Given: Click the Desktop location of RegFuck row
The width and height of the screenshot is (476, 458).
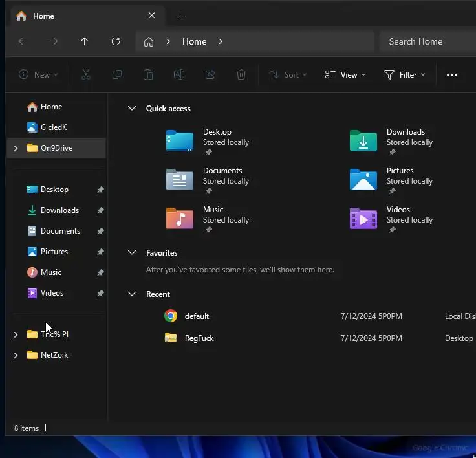Looking at the screenshot, I should (x=459, y=338).
